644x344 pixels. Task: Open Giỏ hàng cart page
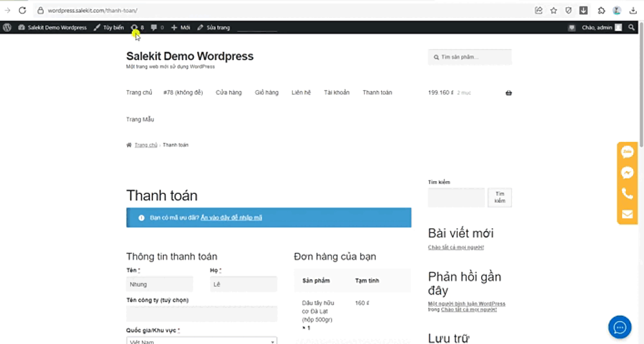(267, 93)
